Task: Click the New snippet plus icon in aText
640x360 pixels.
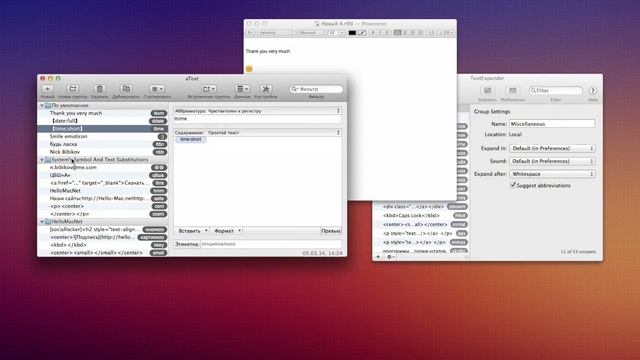Action: tap(47, 89)
